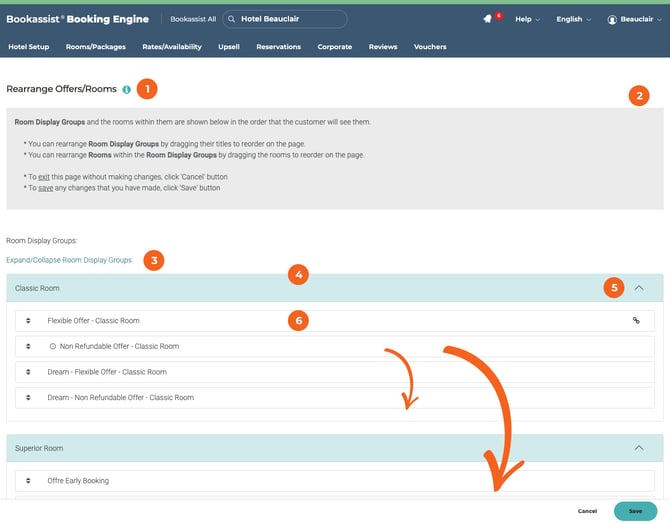Collapse the Superior Room group
670x523 pixels.
pos(639,448)
